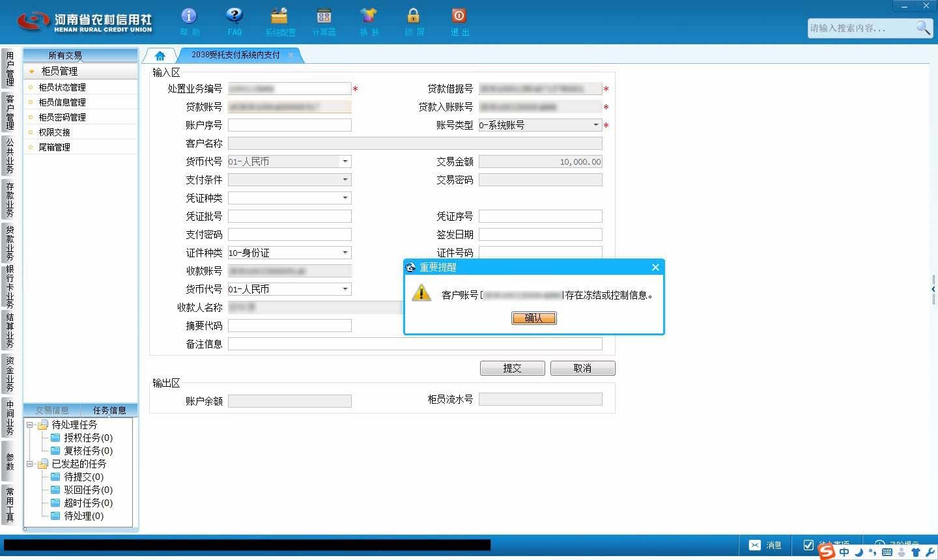The image size is (938, 560).
Task: Go to the home tab icon
Action: click(x=160, y=56)
